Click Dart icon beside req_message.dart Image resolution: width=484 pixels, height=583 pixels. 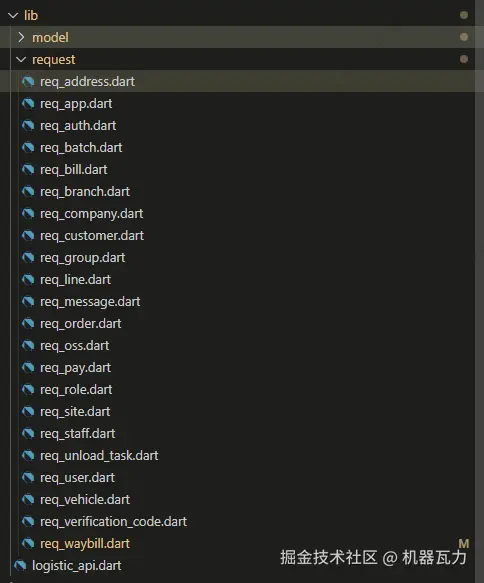28,302
